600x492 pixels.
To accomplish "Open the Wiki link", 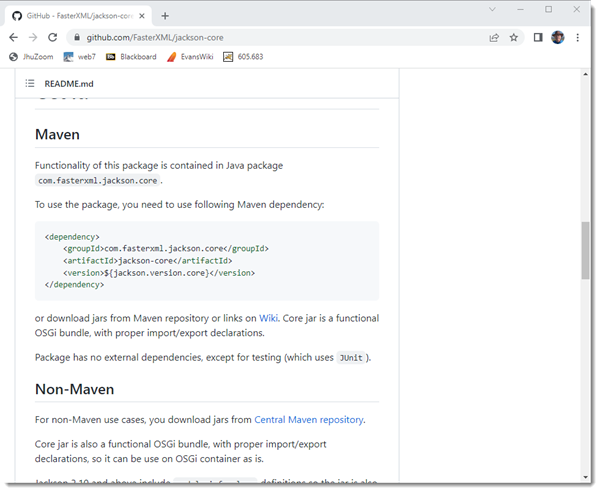I will [x=268, y=318].
